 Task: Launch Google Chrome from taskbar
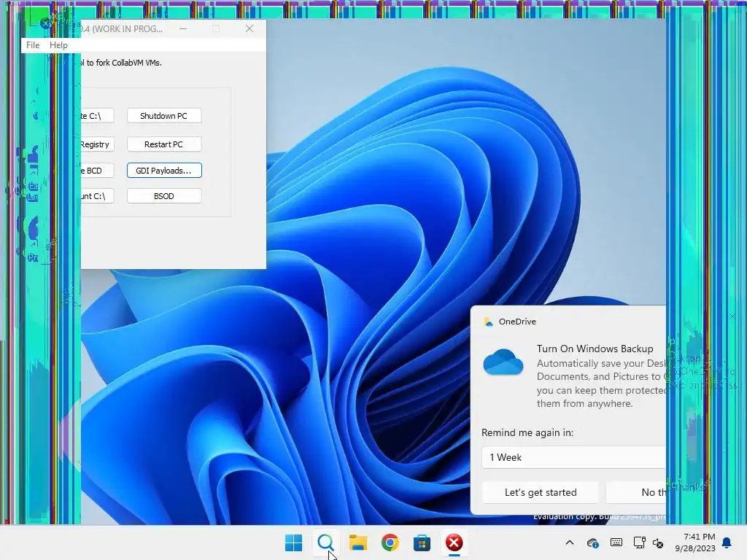[390, 542]
